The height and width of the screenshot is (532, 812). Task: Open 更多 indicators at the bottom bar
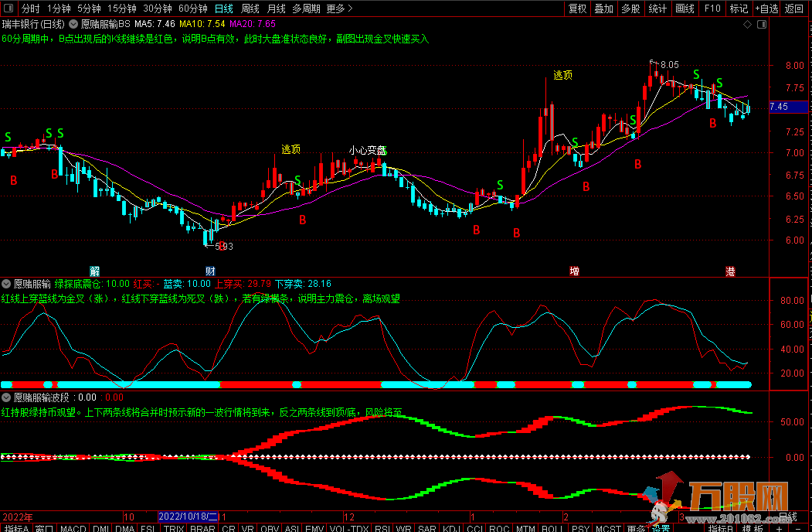[x=636, y=528]
